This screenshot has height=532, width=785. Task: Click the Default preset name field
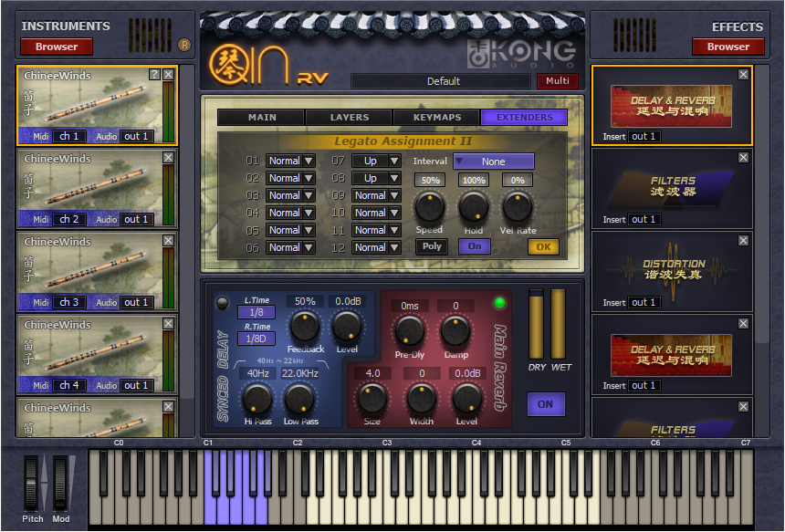[441, 81]
